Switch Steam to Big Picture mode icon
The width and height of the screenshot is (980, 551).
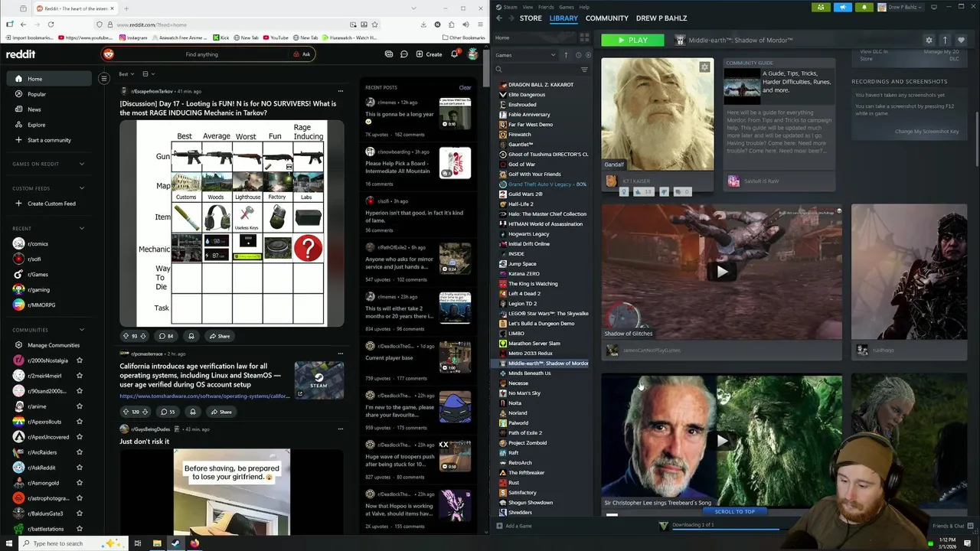pyautogui.click(x=933, y=7)
